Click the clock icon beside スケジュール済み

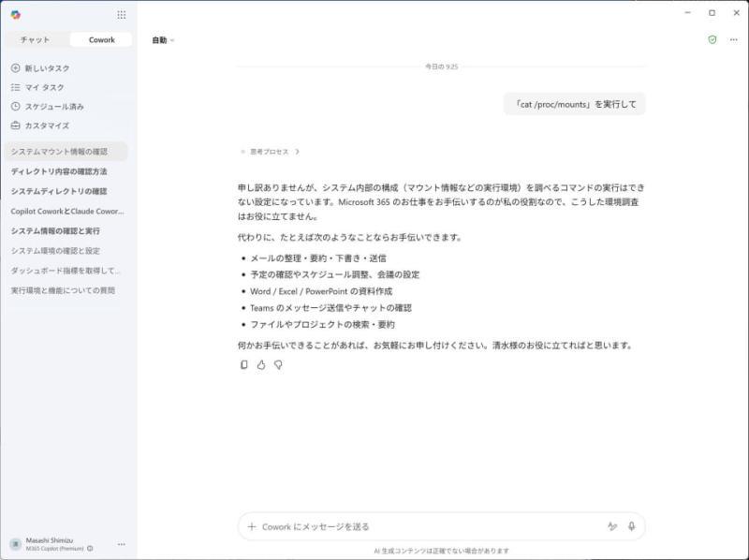coord(15,106)
